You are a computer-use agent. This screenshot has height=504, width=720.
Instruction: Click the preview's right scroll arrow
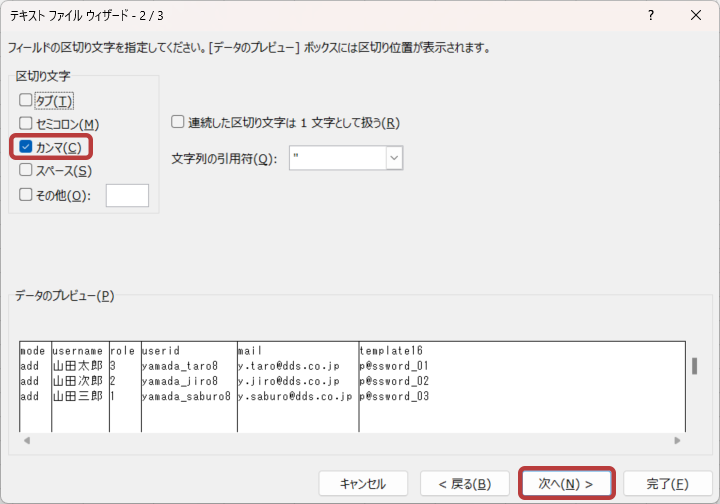tap(677, 440)
